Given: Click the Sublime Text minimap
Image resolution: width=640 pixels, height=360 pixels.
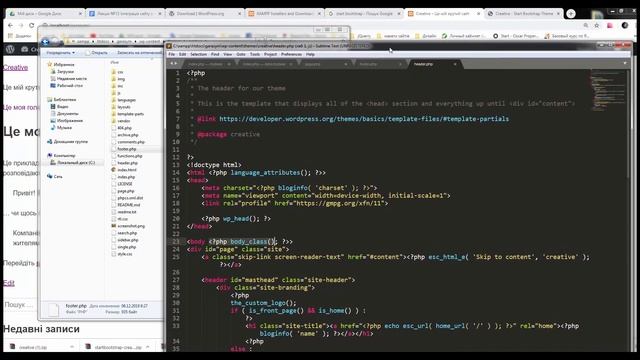Looking at the screenshot, I should coord(607,91).
